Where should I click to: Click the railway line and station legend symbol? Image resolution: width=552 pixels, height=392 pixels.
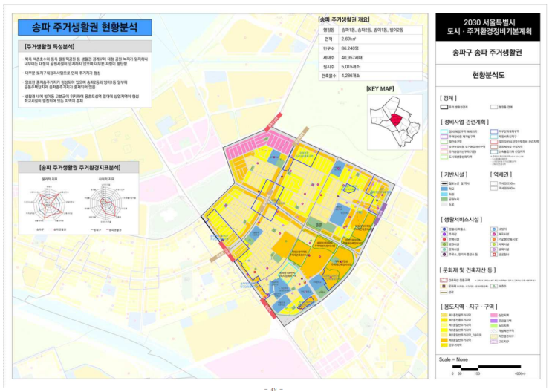tap(444, 183)
